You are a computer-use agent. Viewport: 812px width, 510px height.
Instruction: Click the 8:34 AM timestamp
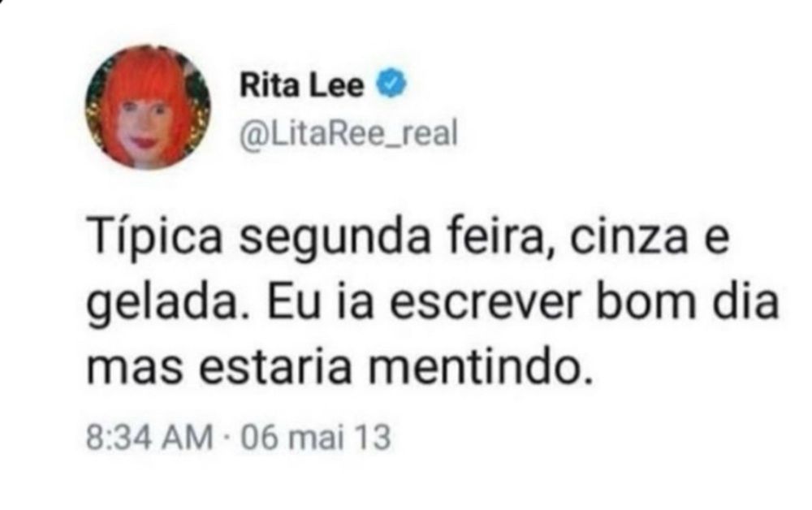[x=149, y=438]
